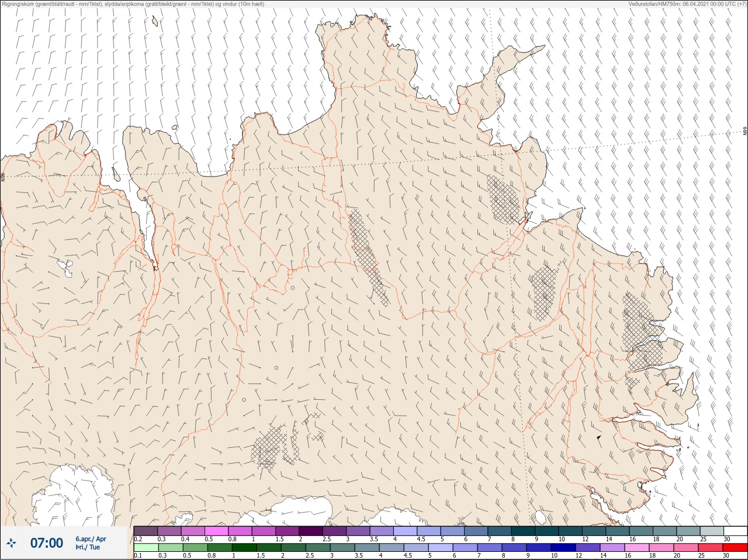Select the red 30 swatch in the lower legend

(735, 548)
